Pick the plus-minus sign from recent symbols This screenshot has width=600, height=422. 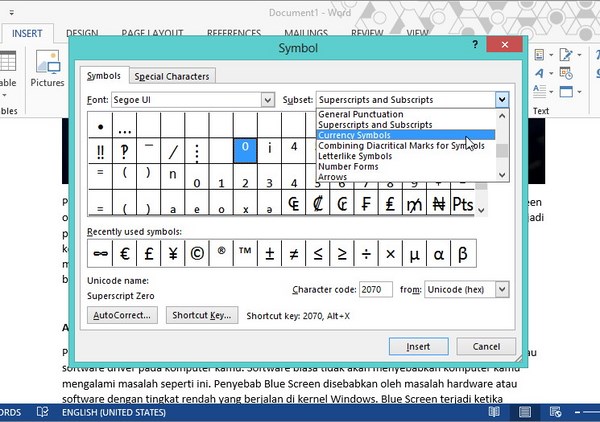click(x=269, y=253)
